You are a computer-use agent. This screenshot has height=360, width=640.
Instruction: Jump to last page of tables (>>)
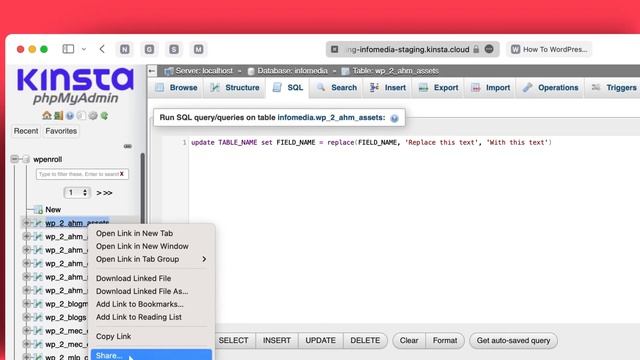(107, 193)
